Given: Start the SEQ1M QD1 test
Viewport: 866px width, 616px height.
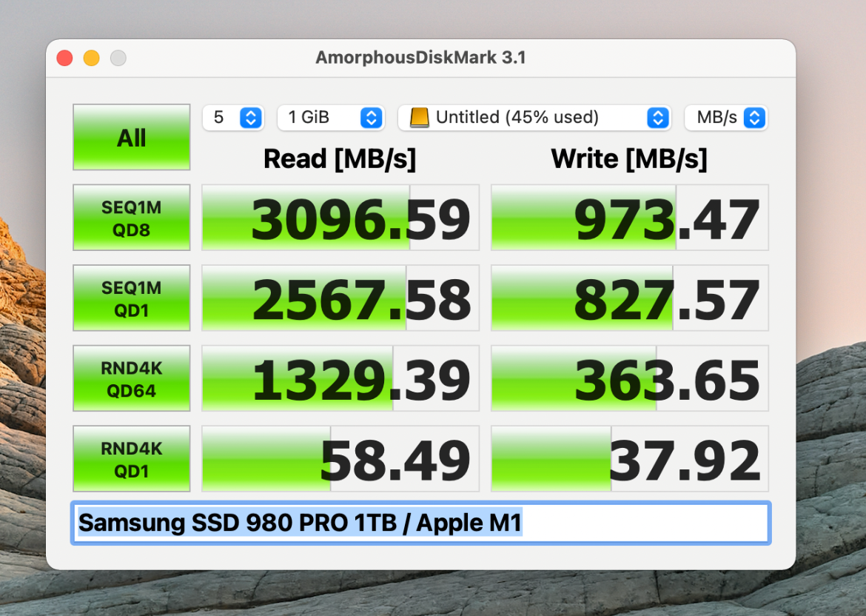Looking at the screenshot, I should click(x=132, y=298).
